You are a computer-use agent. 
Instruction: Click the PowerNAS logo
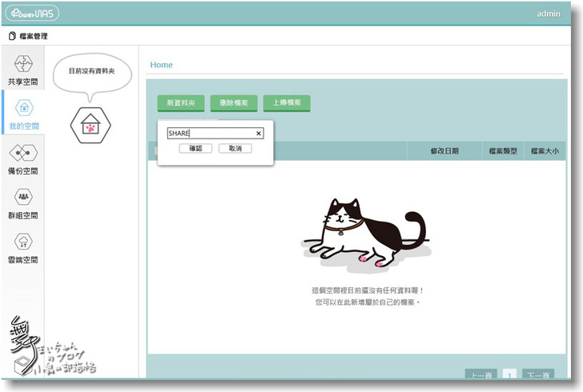point(32,14)
